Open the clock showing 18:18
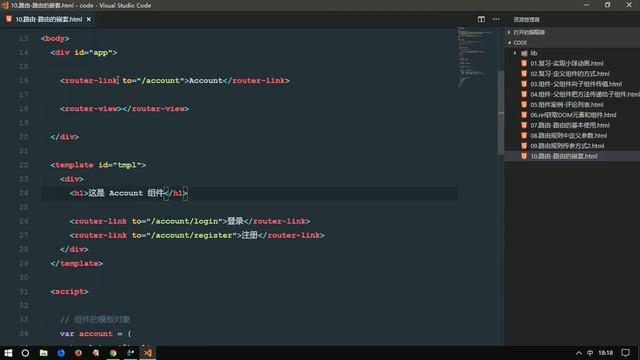 (606, 353)
